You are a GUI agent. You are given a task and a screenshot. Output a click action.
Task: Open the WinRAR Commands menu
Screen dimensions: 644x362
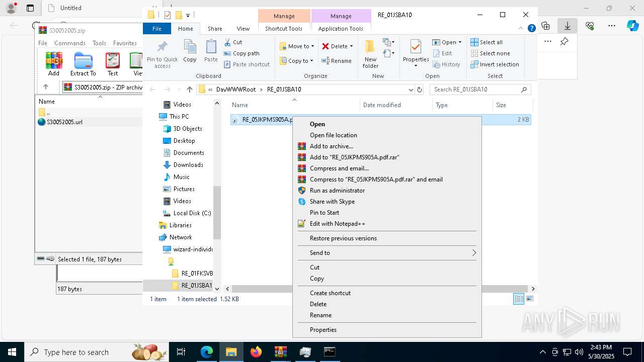[x=70, y=43]
